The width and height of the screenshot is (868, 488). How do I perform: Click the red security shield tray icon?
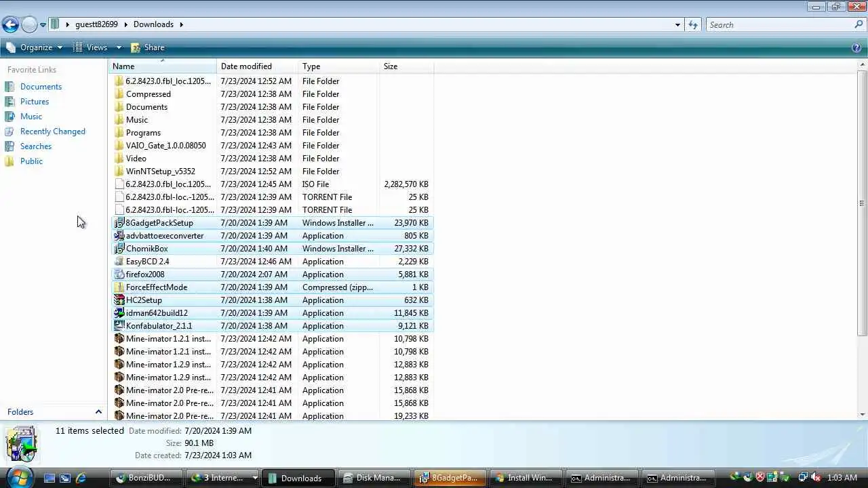tap(760, 478)
